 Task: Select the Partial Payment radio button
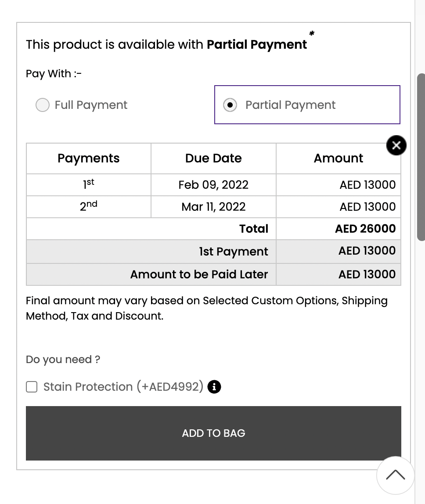[x=230, y=105]
